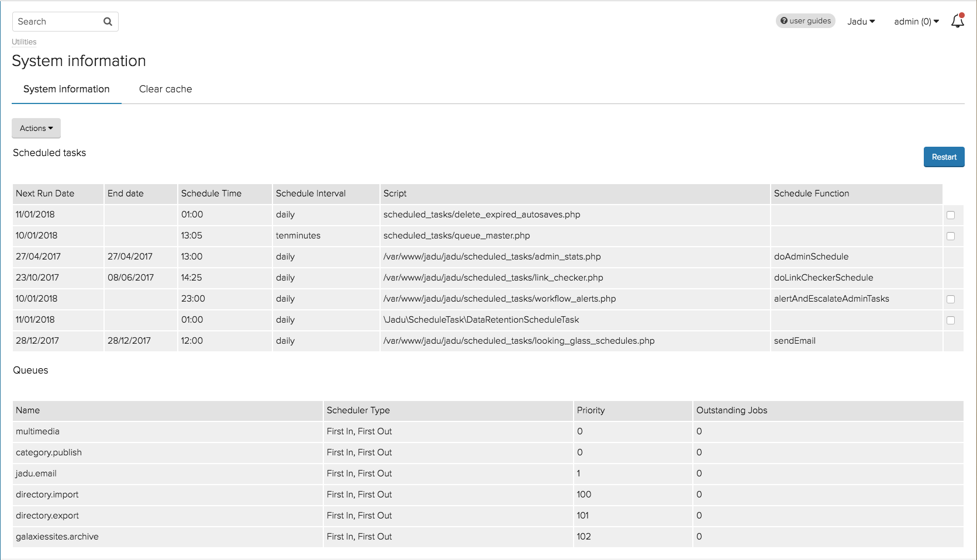Select checkbox for queue_master.php task
Image resolution: width=977 pixels, height=560 pixels.
pos(951,236)
